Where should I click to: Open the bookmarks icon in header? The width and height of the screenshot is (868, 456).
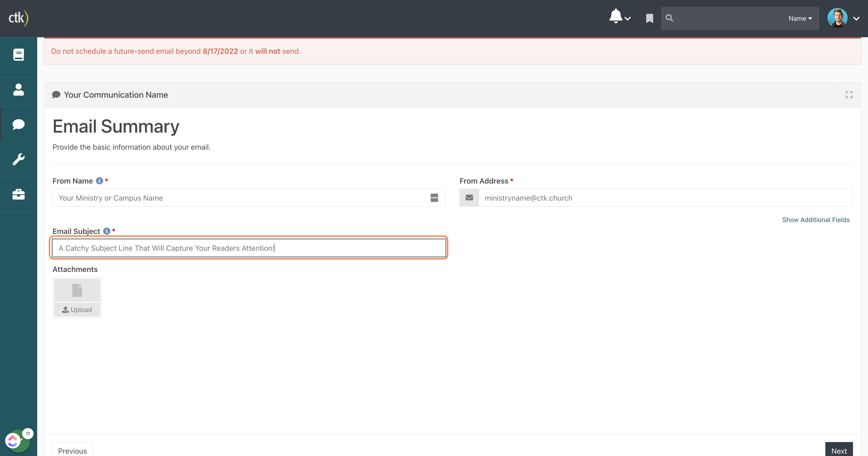[x=650, y=19]
